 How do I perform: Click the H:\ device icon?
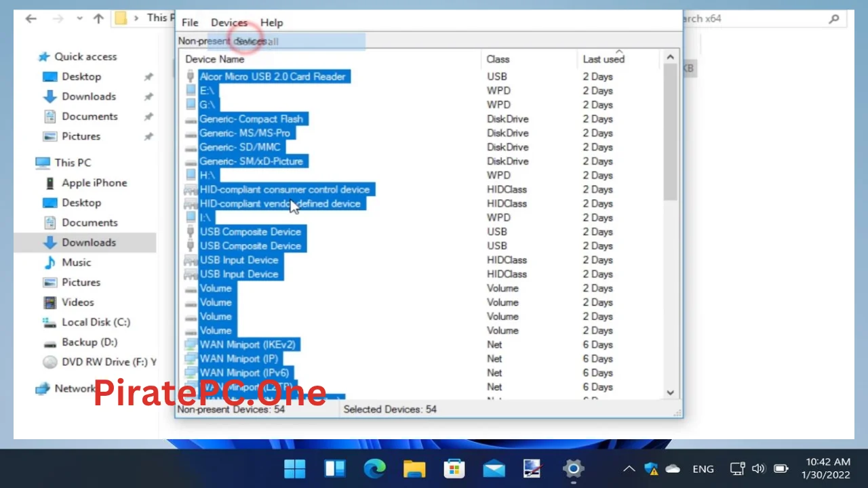191,175
